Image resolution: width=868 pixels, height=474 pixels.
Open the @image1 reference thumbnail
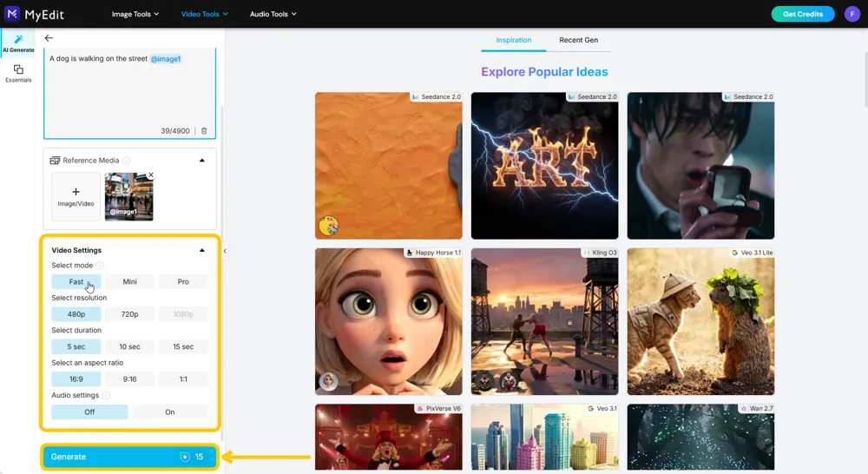(129, 196)
